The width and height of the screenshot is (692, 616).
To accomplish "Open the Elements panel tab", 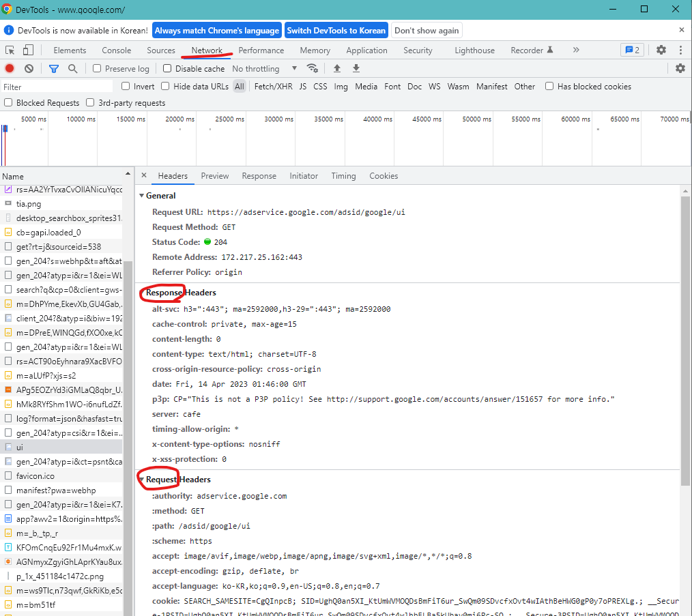I will (x=70, y=50).
